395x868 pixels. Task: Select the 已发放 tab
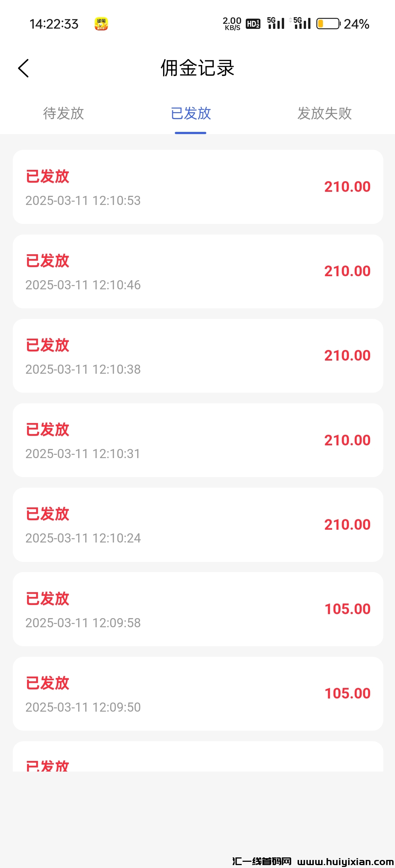[191, 113]
